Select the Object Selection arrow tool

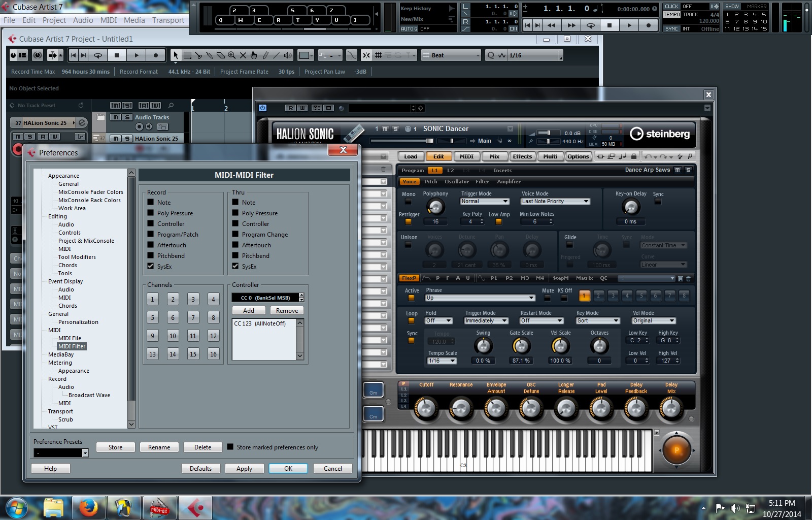tap(176, 55)
